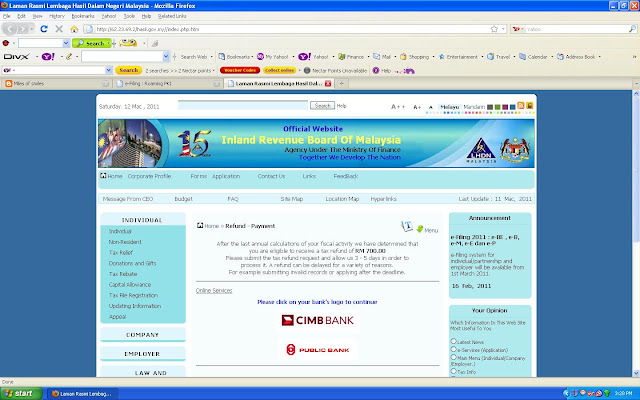Expand the COMPANY sidebar section
This screenshot has width=640, height=400.
pos(142,335)
